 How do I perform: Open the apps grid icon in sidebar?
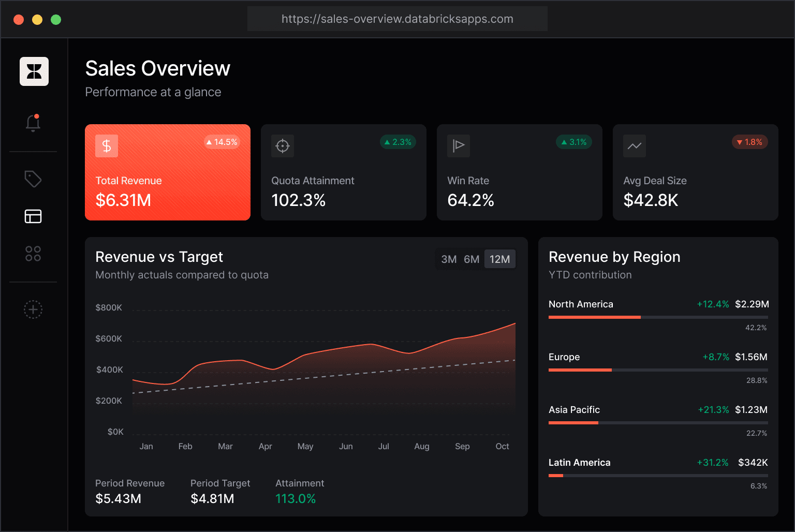(33, 254)
